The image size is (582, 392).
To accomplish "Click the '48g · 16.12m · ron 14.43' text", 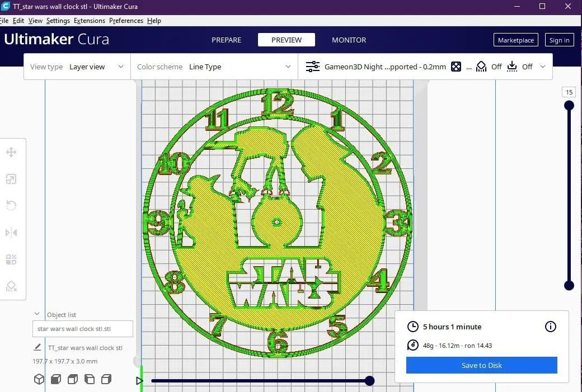I will tap(457, 346).
